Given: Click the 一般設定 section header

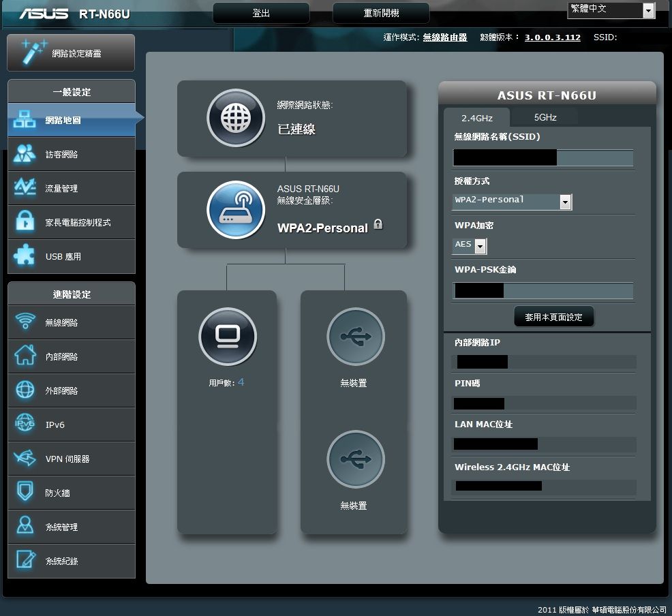Looking at the screenshot, I should pos(72,92).
